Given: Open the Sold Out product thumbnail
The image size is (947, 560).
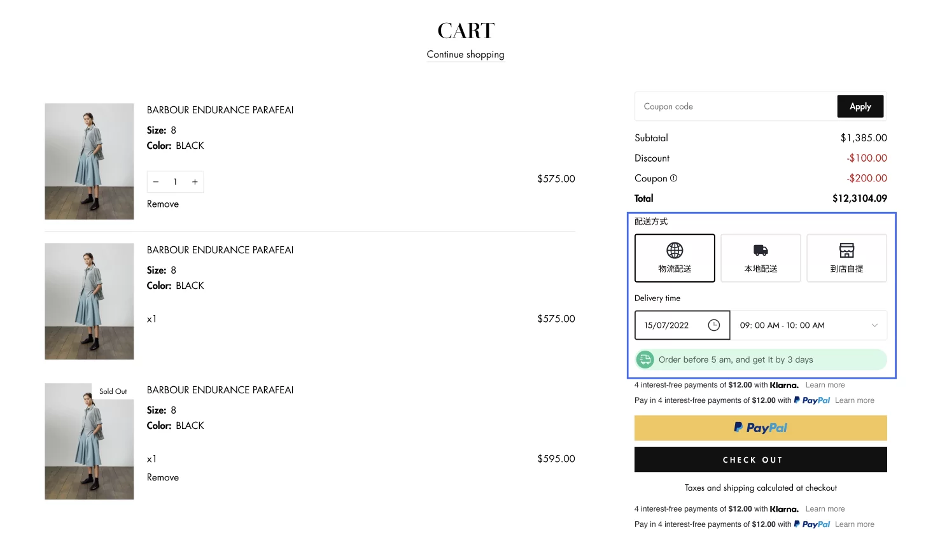Looking at the screenshot, I should tap(89, 441).
